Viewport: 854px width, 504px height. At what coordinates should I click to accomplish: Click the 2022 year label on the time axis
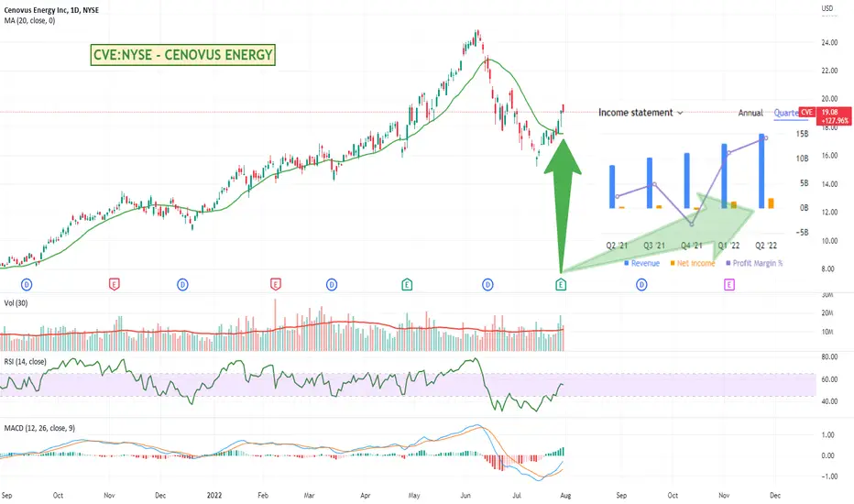[214, 495]
